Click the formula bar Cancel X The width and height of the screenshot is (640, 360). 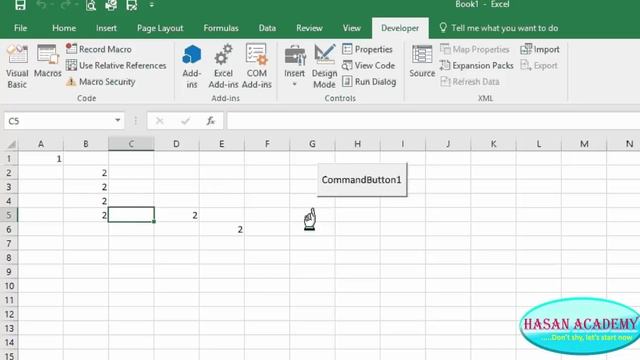pos(160,121)
